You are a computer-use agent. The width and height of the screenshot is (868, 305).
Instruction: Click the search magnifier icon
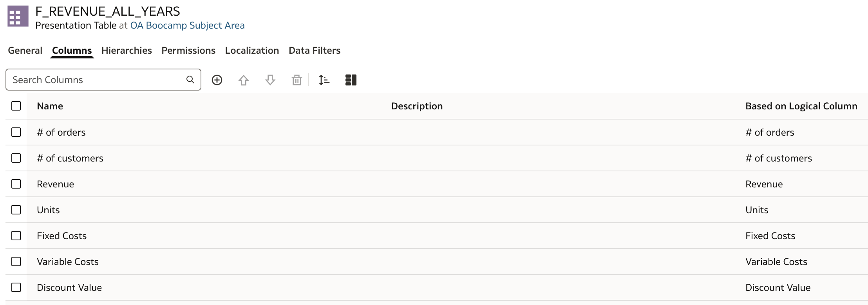(x=190, y=80)
